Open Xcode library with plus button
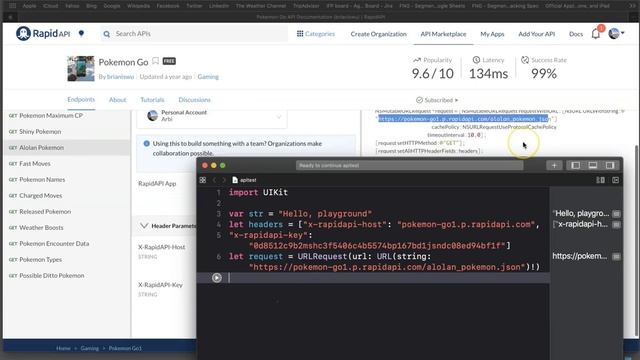The width and height of the screenshot is (640, 360). 554,165
